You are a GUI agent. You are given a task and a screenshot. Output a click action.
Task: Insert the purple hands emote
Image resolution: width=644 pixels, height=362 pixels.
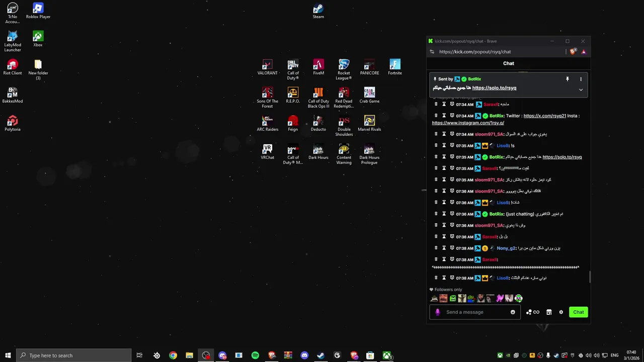[500, 298]
